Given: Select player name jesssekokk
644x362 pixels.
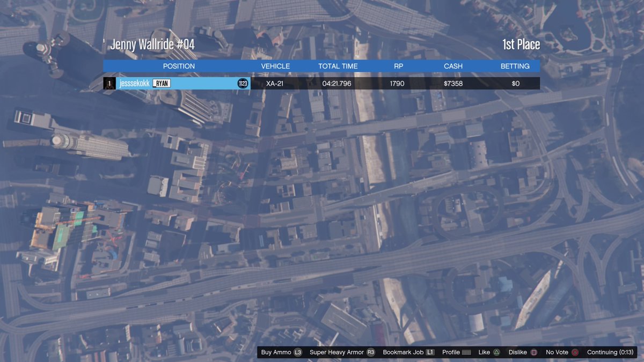Looking at the screenshot, I should click(135, 84).
